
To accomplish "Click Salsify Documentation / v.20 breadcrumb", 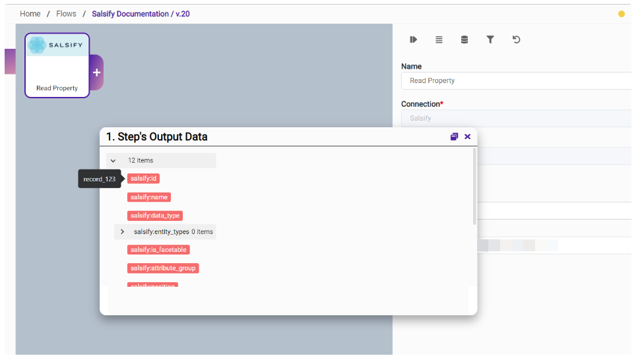I will coord(141,14).
